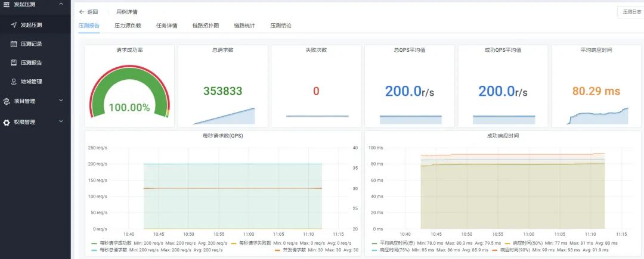Expand the 项目管理 sidebar group chevron
Viewport: 644px width, 259px height.
click(x=61, y=101)
